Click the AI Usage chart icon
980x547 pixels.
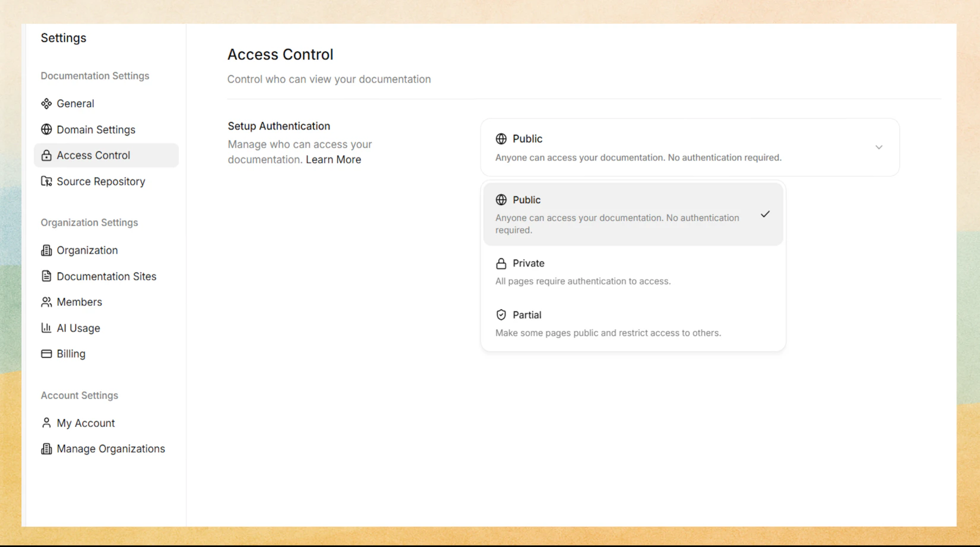pyautogui.click(x=46, y=328)
